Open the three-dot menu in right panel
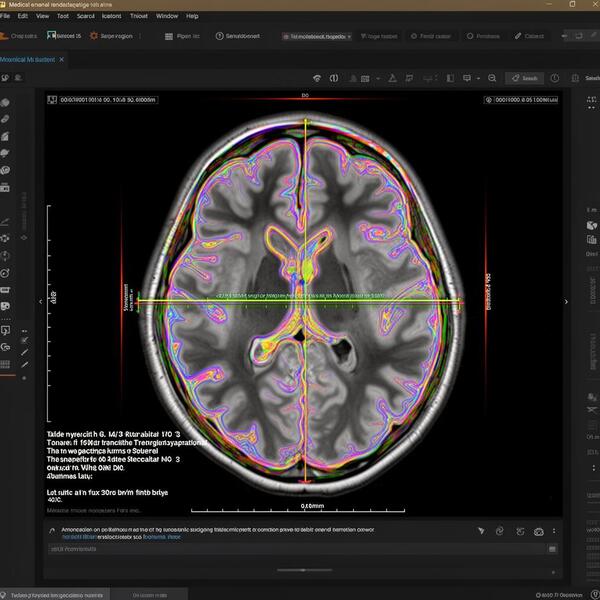The width and height of the screenshot is (600, 600). pyautogui.click(x=593, y=468)
